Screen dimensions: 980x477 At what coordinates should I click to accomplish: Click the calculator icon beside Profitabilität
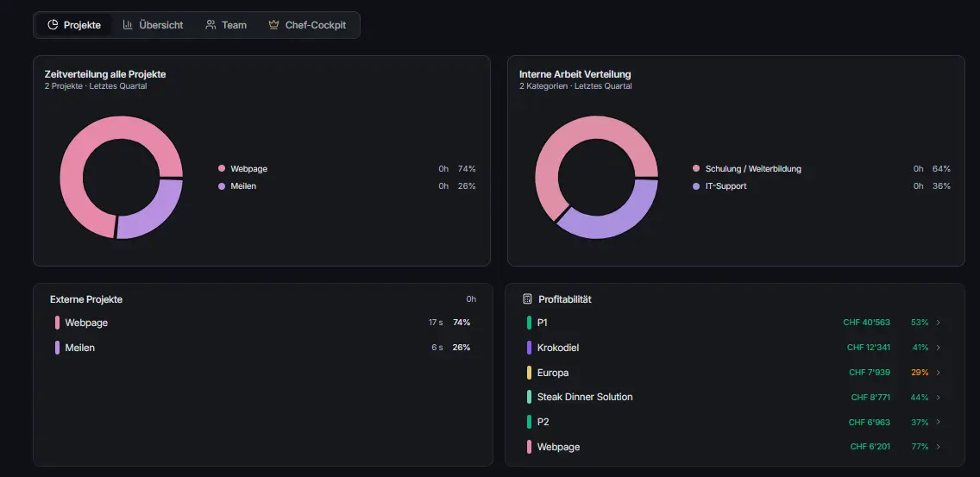pos(527,298)
